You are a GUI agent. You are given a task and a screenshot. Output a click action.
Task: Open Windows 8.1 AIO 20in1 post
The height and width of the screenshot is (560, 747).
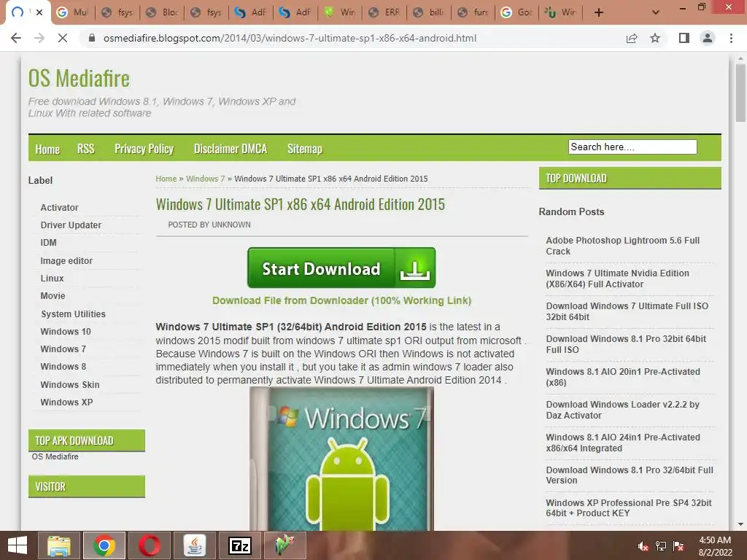click(x=623, y=377)
